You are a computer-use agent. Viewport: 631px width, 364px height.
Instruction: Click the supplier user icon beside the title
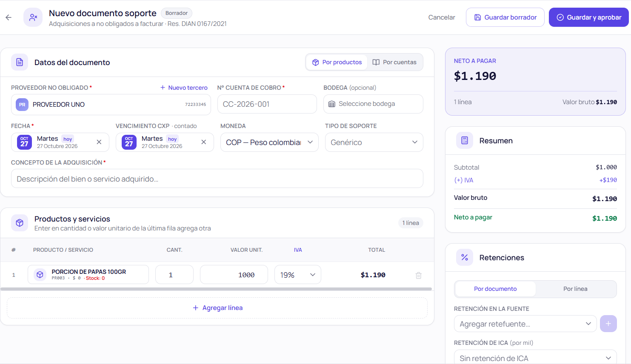33,17
